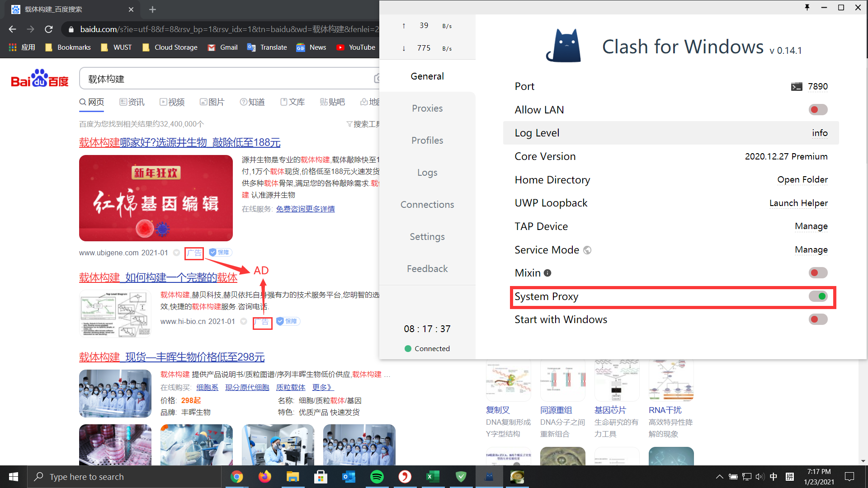The height and width of the screenshot is (488, 868).
Task: Open the Log Level info selector
Action: point(820,133)
